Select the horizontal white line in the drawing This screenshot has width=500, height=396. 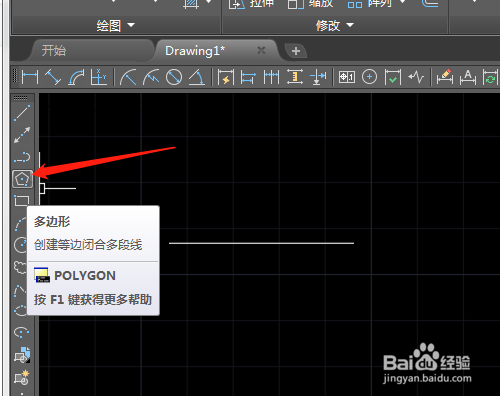(261, 243)
